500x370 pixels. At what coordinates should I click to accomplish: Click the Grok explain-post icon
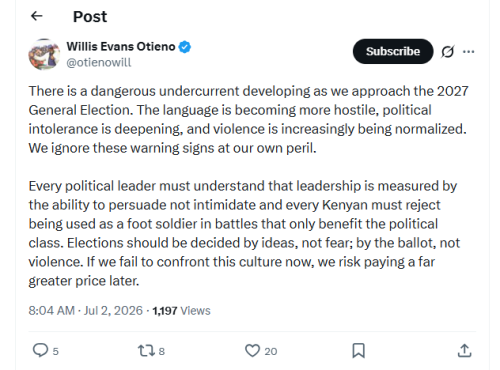pos(447,52)
